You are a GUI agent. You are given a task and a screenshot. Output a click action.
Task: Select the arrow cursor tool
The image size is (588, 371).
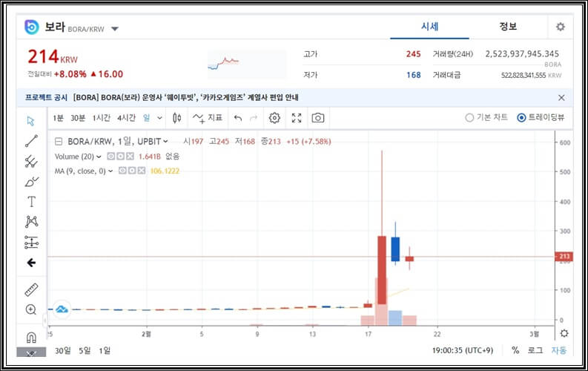click(x=30, y=121)
